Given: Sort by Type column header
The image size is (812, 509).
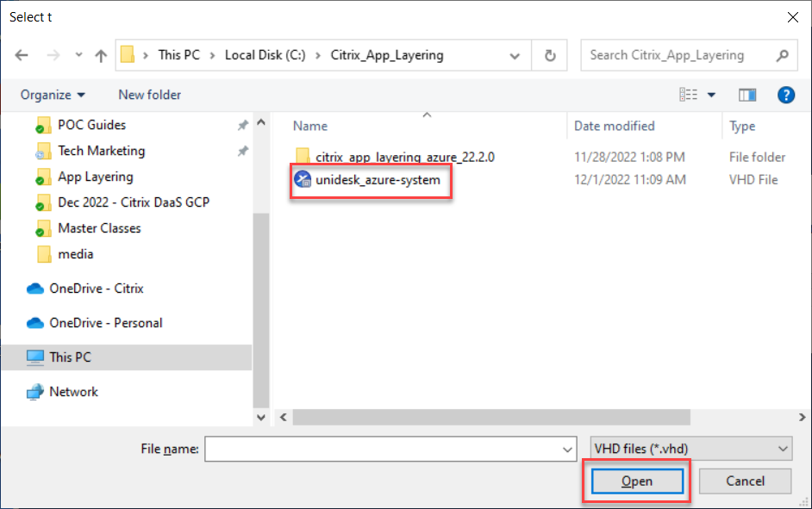Looking at the screenshot, I should (x=742, y=127).
